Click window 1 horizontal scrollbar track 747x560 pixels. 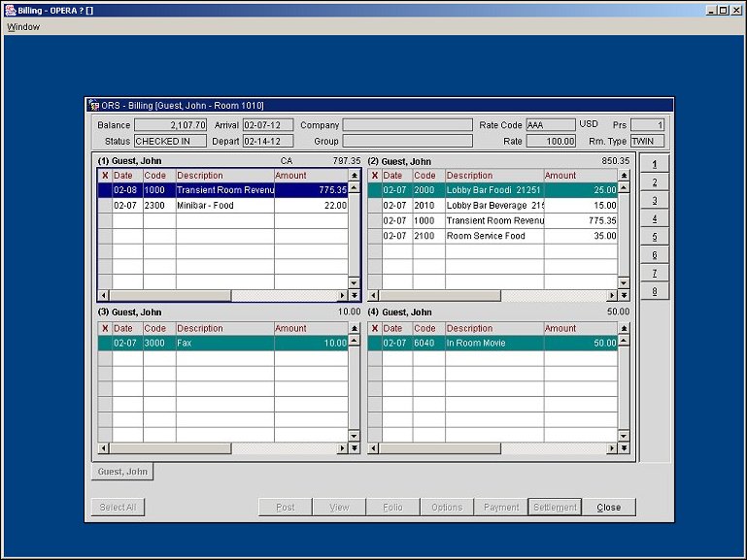(282, 295)
